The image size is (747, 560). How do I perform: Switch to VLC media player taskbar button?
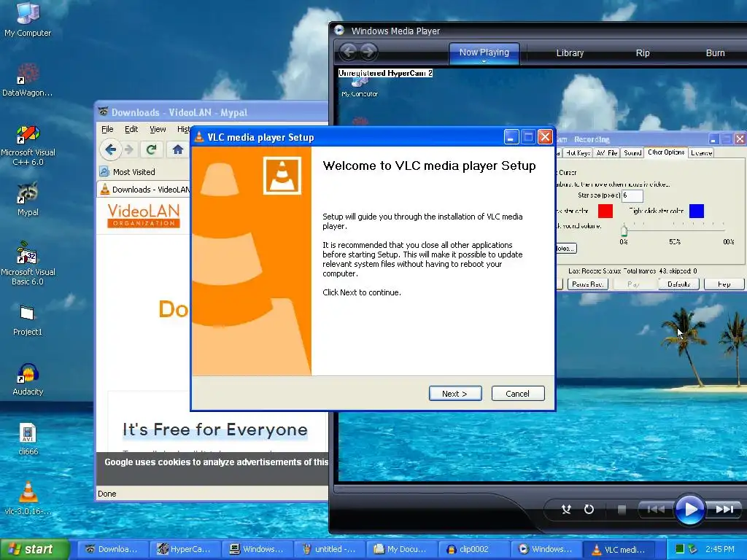(x=619, y=549)
